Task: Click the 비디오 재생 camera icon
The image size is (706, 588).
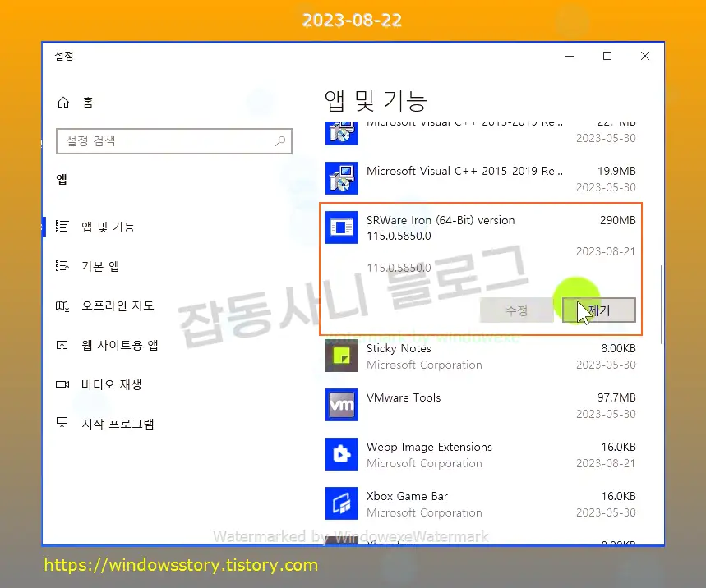Action: pos(62,384)
